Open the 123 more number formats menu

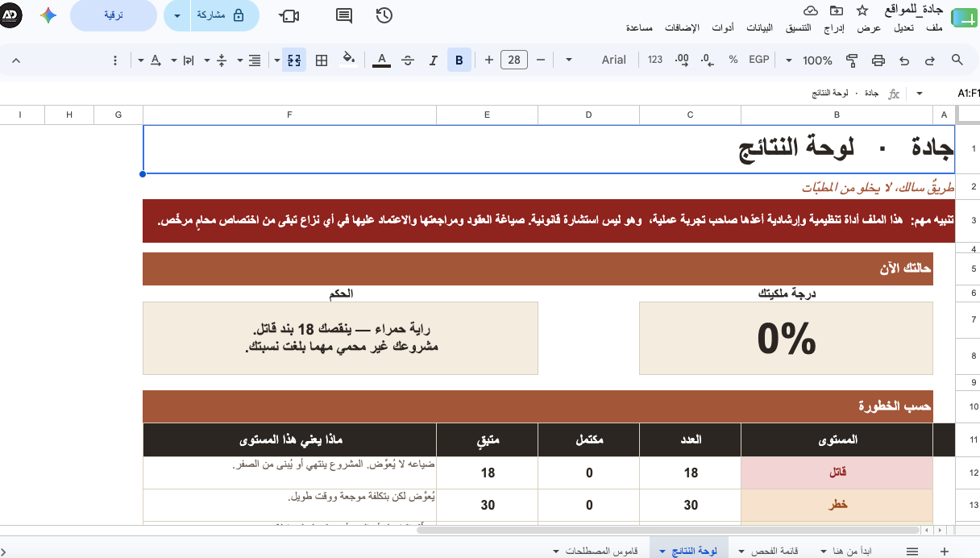click(x=655, y=60)
